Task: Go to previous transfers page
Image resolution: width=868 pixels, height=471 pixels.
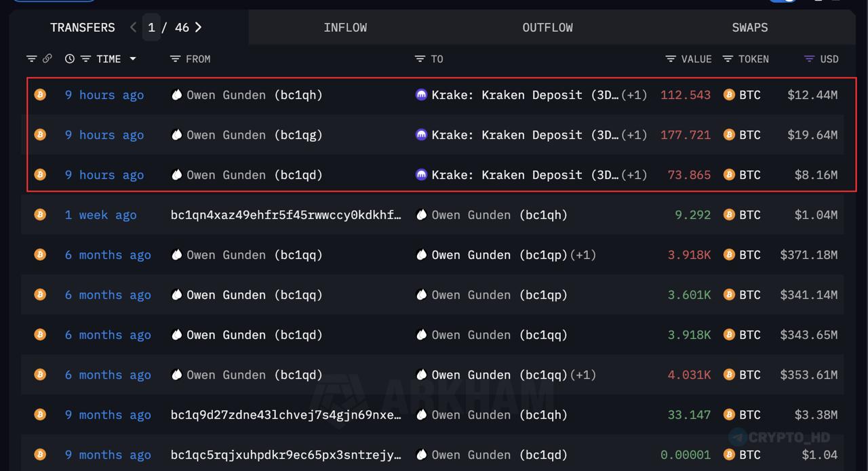Action: tap(134, 27)
